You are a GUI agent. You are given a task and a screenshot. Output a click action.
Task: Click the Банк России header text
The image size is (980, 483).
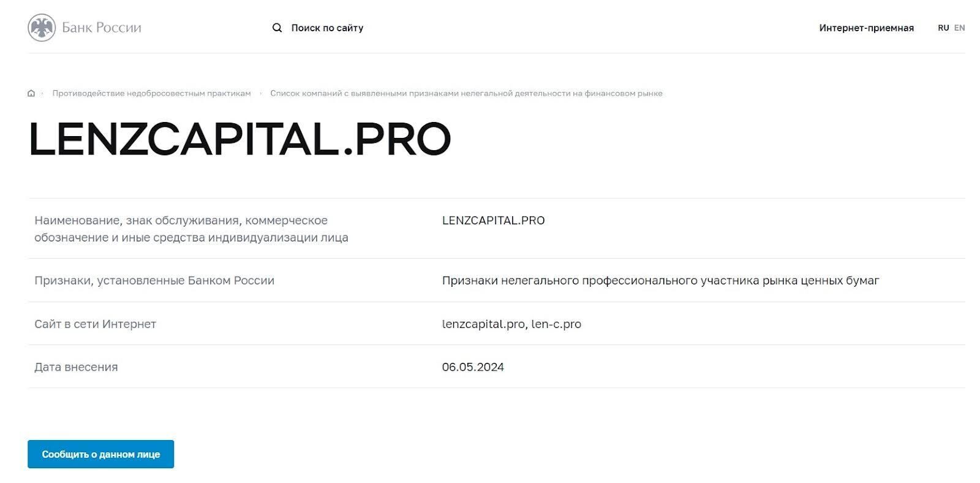coord(102,28)
